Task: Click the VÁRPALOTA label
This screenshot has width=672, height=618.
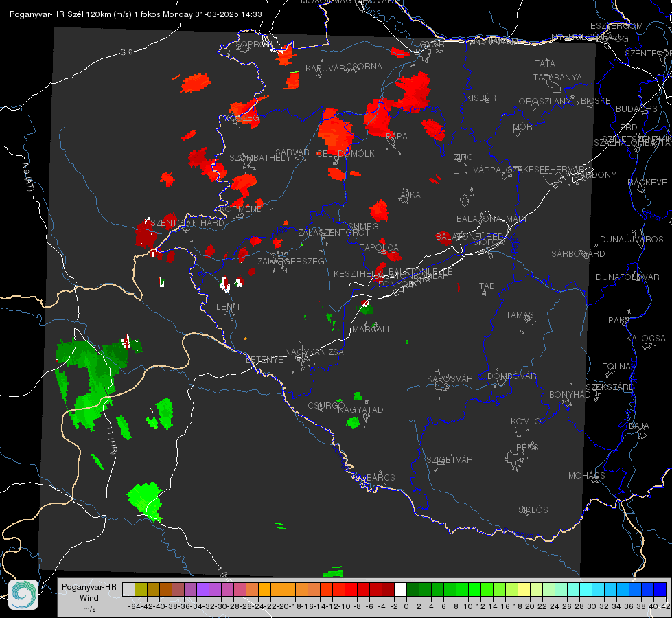Action: coord(496,170)
